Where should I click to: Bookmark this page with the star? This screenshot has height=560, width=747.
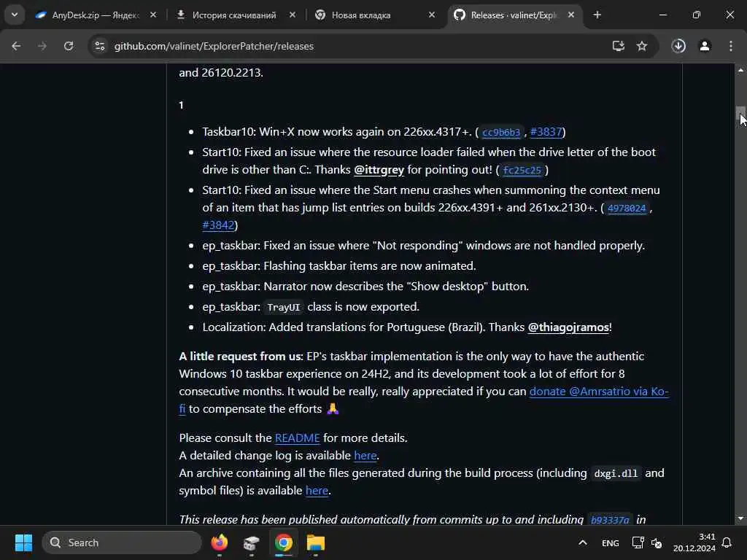642,46
